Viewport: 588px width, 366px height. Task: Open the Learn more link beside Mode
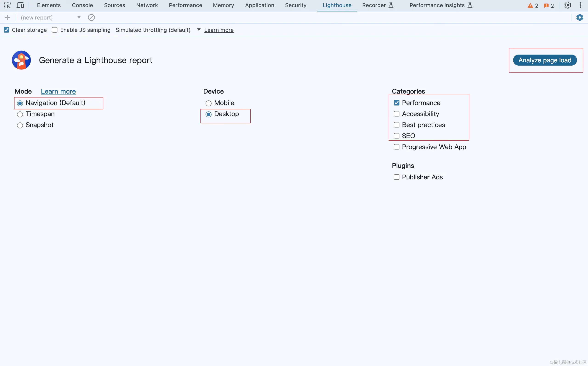[x=58, y=91]
